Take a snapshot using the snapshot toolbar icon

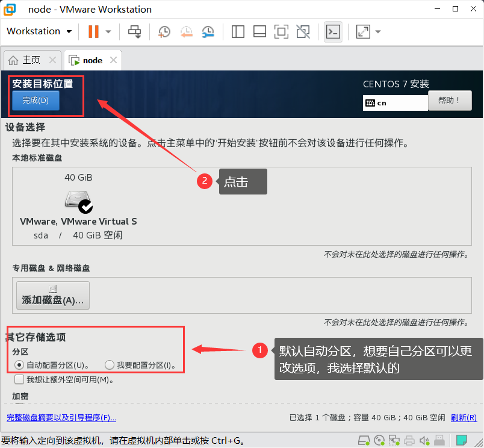(164, 31)
